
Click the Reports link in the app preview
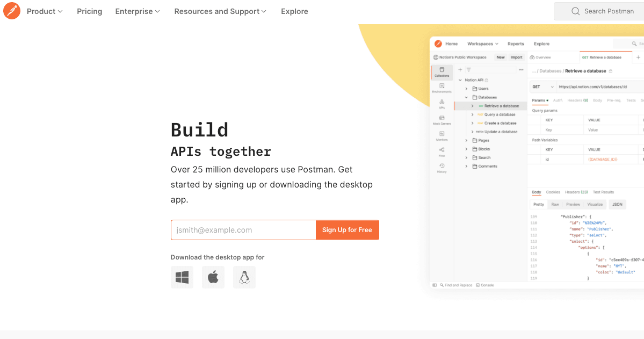coord(516,44)
